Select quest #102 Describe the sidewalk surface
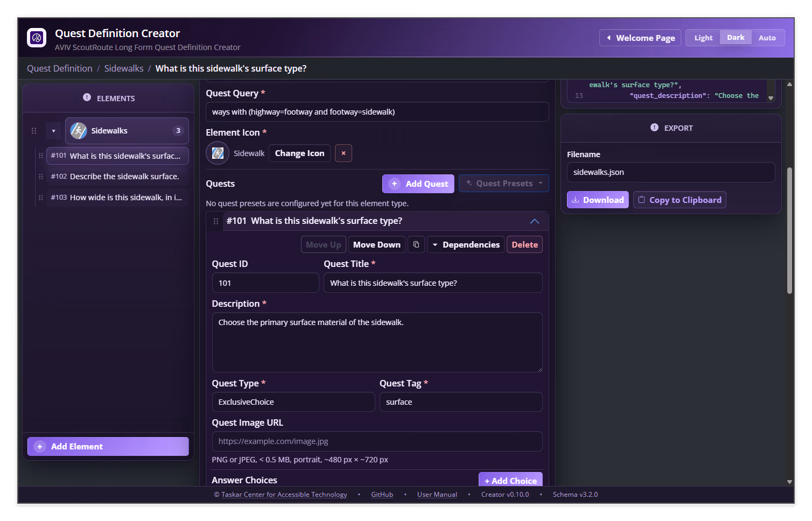Screen dimensions: 812x521 pos(117,177)
